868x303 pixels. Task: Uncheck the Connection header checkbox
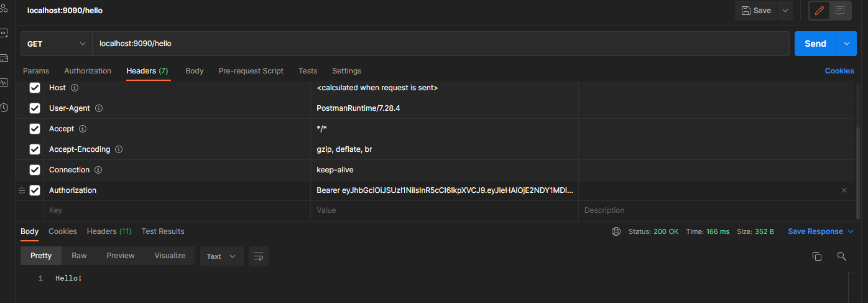[x=35, y=170]
